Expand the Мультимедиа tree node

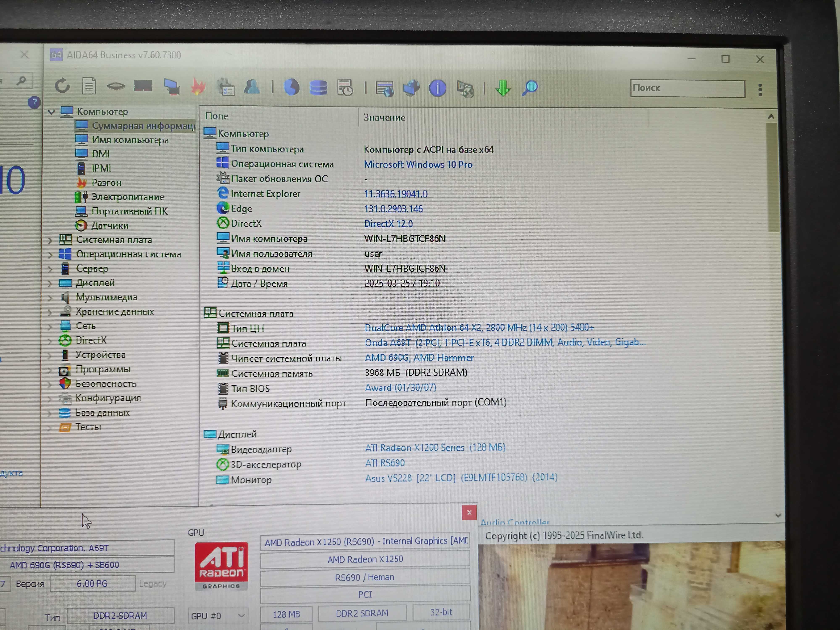point(50,298)
